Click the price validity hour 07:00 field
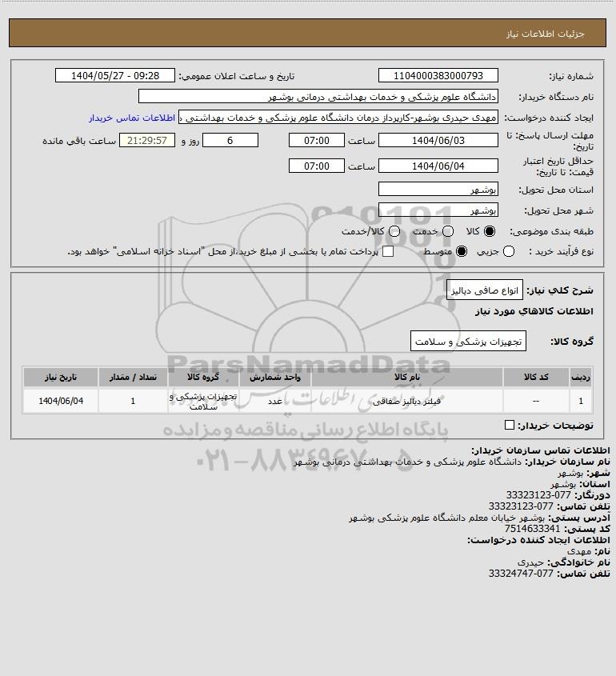The height and width of the screenshot is (676, 616). click(317, 166)
